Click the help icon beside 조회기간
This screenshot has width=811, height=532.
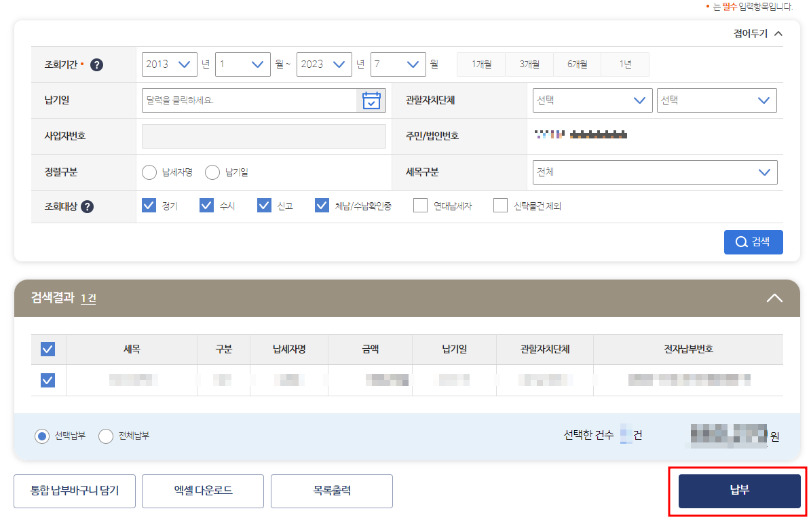96,64
